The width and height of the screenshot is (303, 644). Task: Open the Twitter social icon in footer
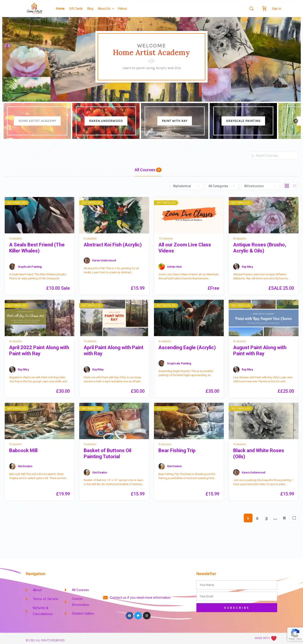coord(138,616)
